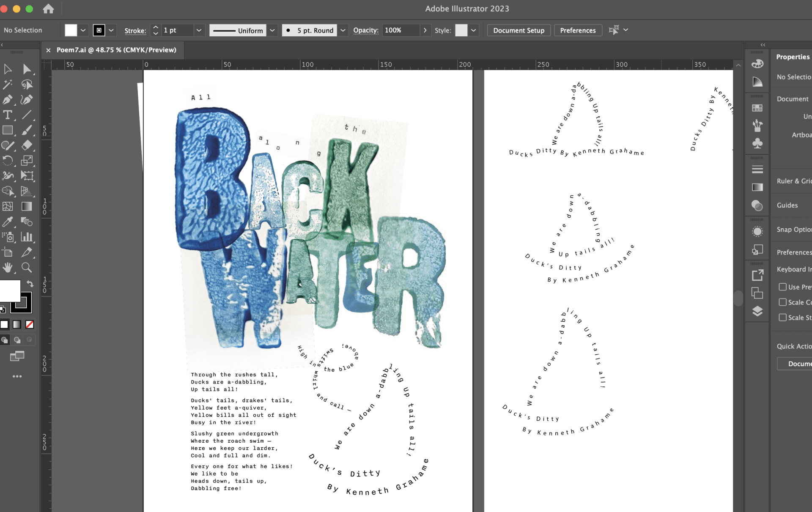Select the Mesh tool

click(8, 206)
